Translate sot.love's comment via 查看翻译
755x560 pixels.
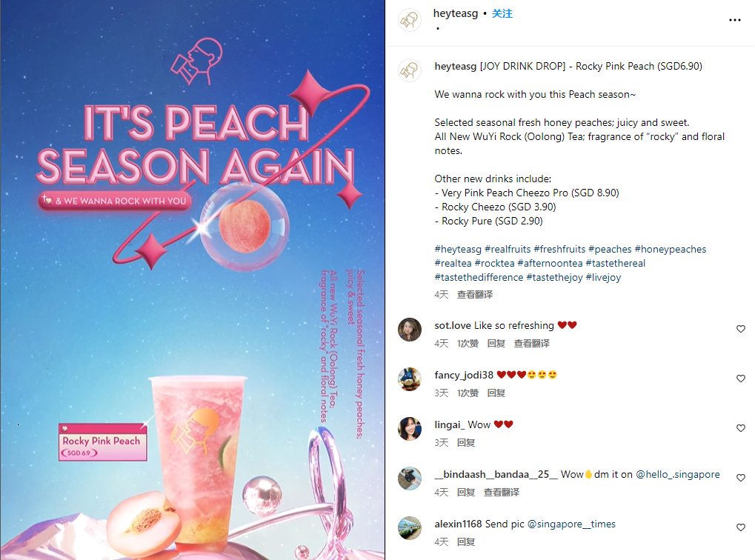(x=531, y=343)
